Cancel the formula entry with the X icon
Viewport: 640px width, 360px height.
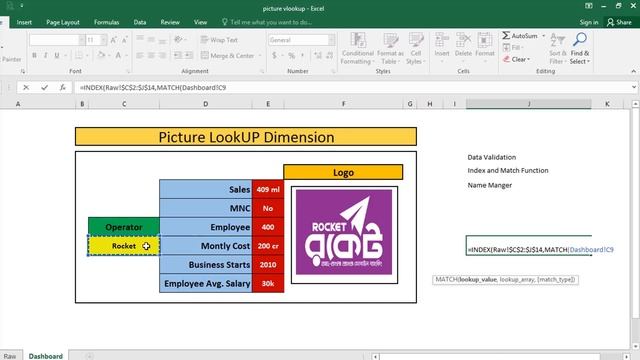26,87
